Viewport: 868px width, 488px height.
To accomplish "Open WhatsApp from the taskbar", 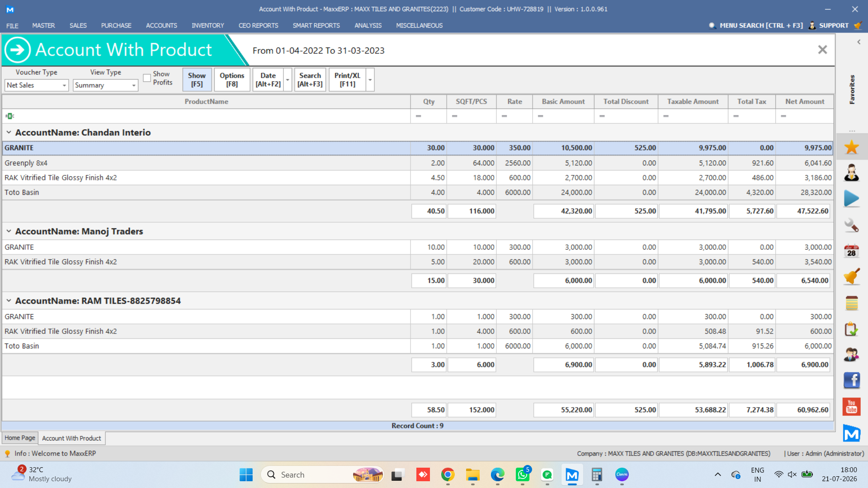I will [x=523, y=474].
